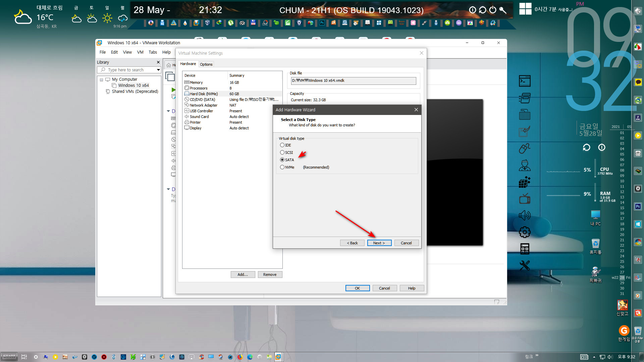This screenshot has height=362, width=644.
Task: Click the green power on play icon
Action: pos(173,90)
